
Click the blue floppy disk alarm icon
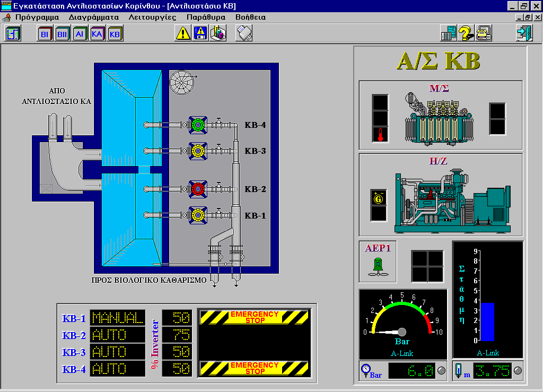200,33
